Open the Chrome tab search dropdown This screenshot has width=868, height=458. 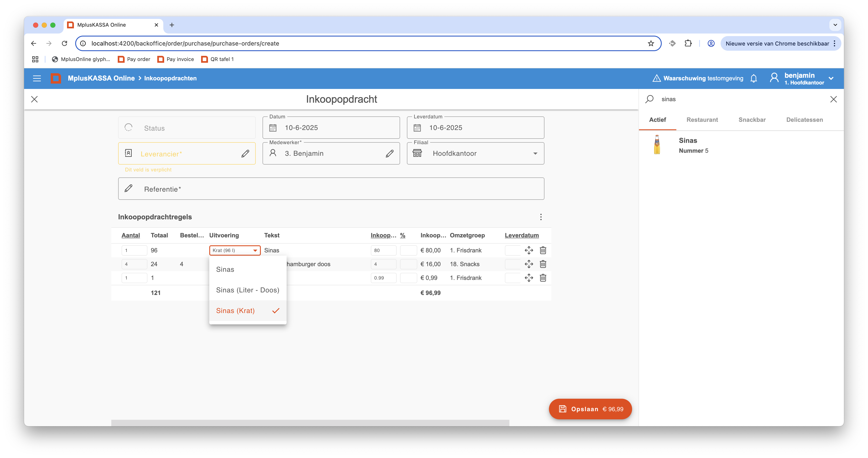click(835, 25)
